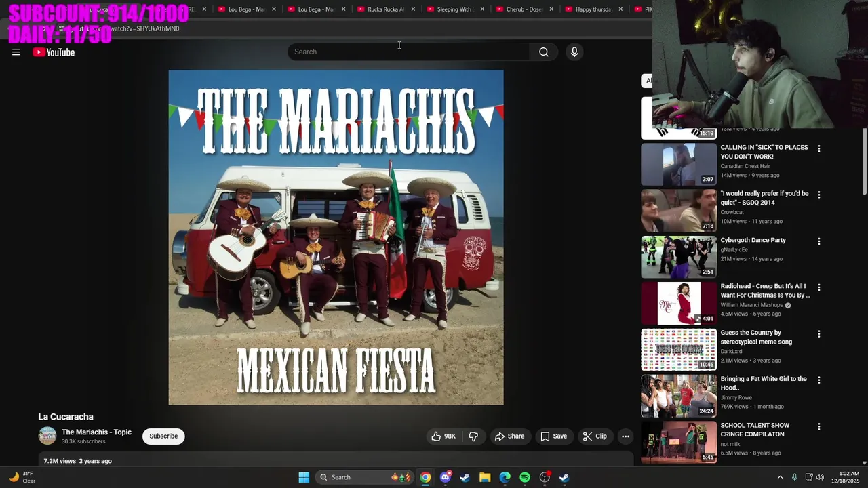Open Google Chrome from the taskbar
The width and height of the screenshot is (868, 488).
coord(425,477)
